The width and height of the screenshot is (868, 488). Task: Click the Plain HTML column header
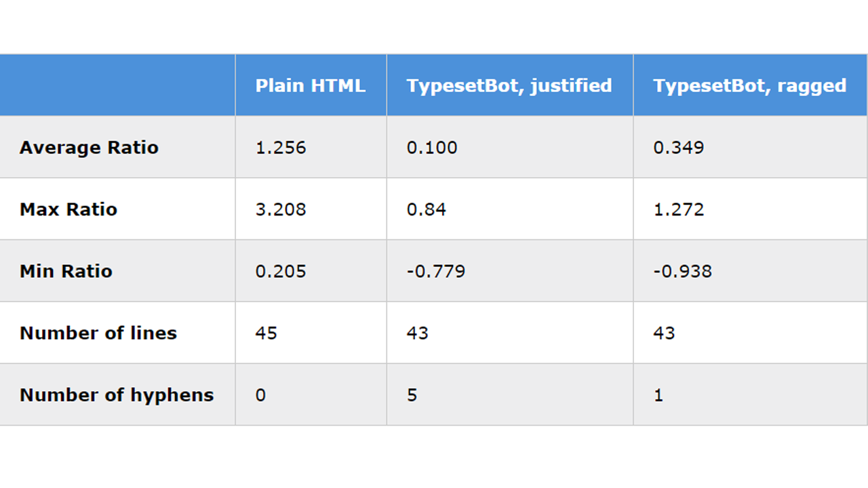(311, 85)
